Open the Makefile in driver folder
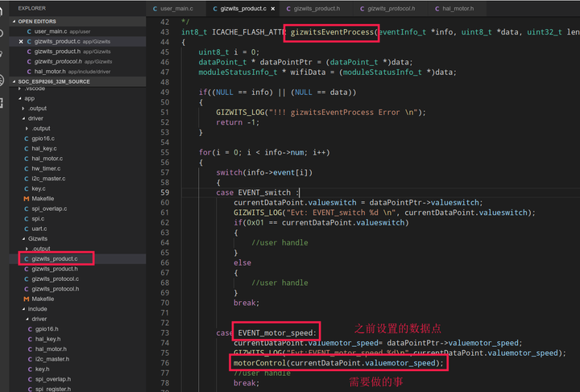 coord(43,198)
